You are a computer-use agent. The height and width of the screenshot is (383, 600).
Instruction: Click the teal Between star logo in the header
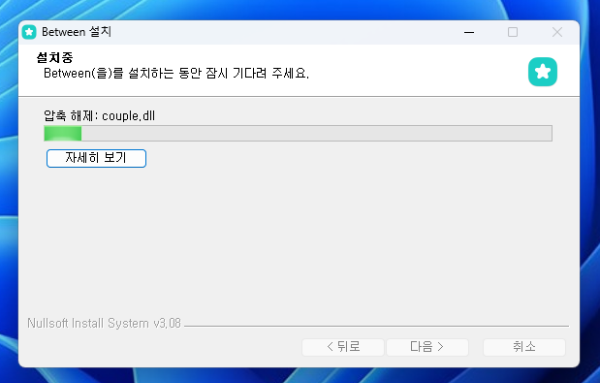(x=543, y=72)
